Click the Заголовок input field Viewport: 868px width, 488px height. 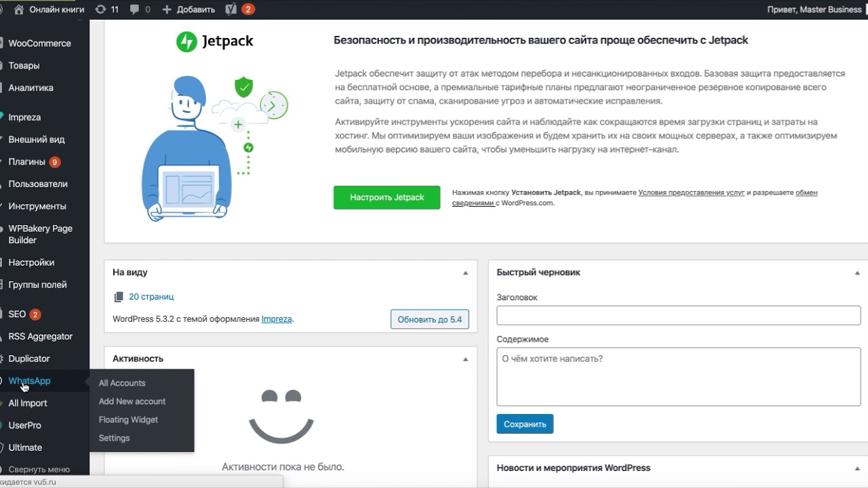coord(679,316)
